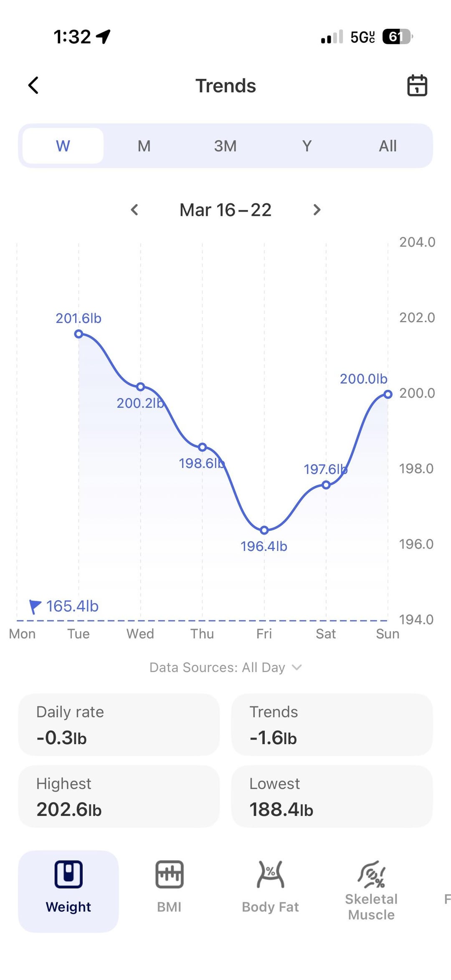Image resolution: width=451 pixels, height=980 pixels.
Task: Tap the Tuesday 201.6lb data point
Action: (x=79, y=334)
